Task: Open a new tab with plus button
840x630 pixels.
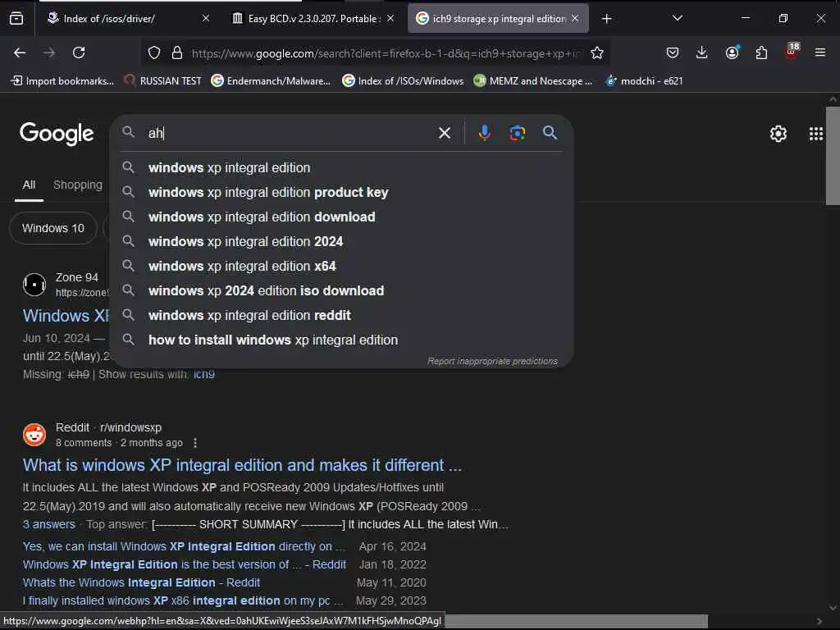Action: pyautogui.click(x=606, y=19)
